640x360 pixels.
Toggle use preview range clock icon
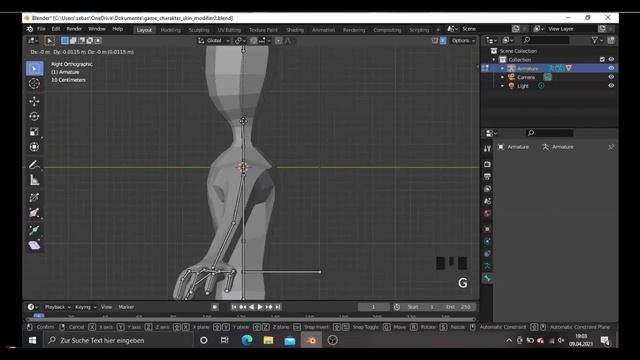pyautogui.click(x=397, y=307)
